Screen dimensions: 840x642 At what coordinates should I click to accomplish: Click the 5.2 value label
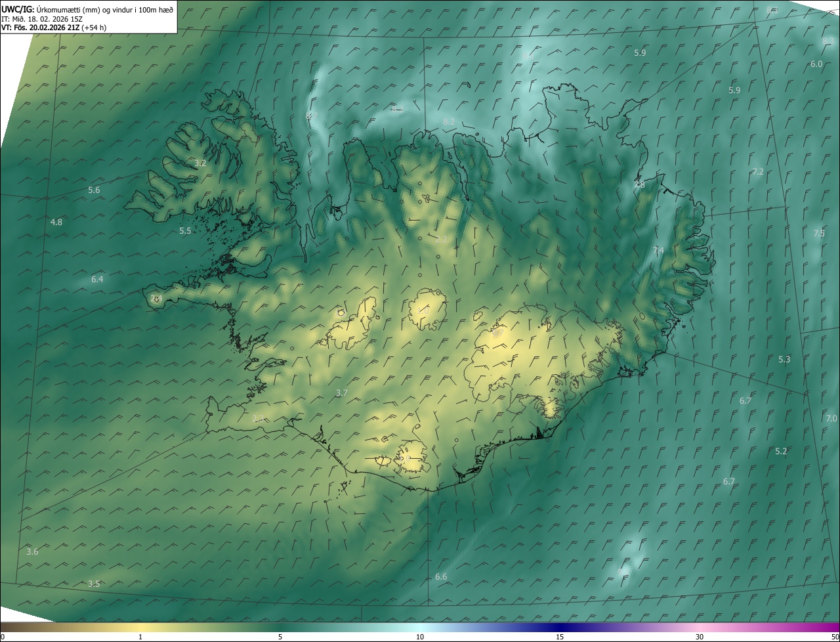(781, 451)
